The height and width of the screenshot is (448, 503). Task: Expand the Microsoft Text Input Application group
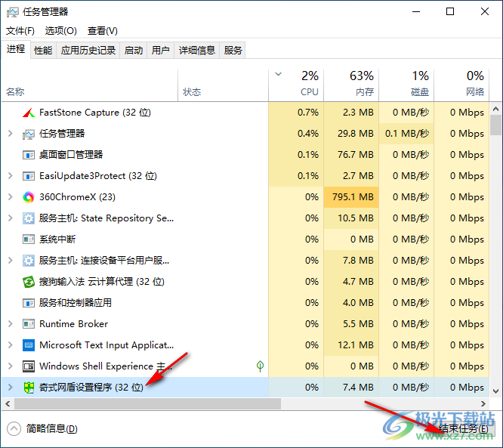pyautogui.click(x=11, y=345)
